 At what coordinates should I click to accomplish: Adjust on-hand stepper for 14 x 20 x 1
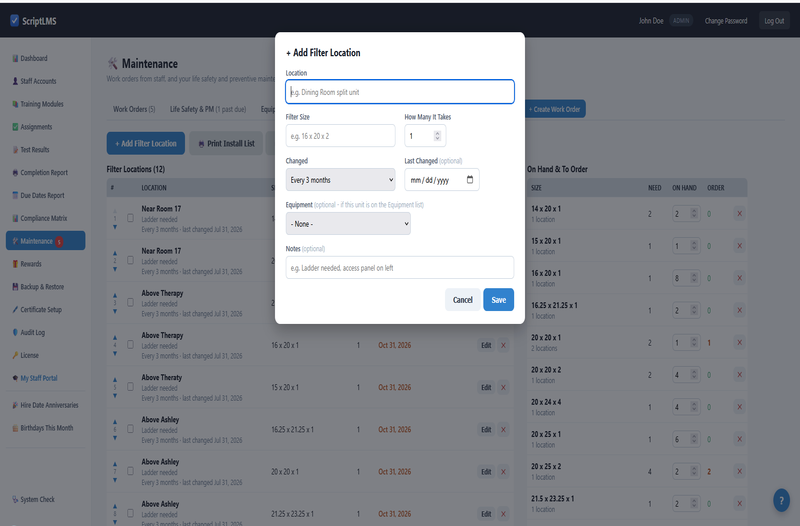[x=694, y=214]
